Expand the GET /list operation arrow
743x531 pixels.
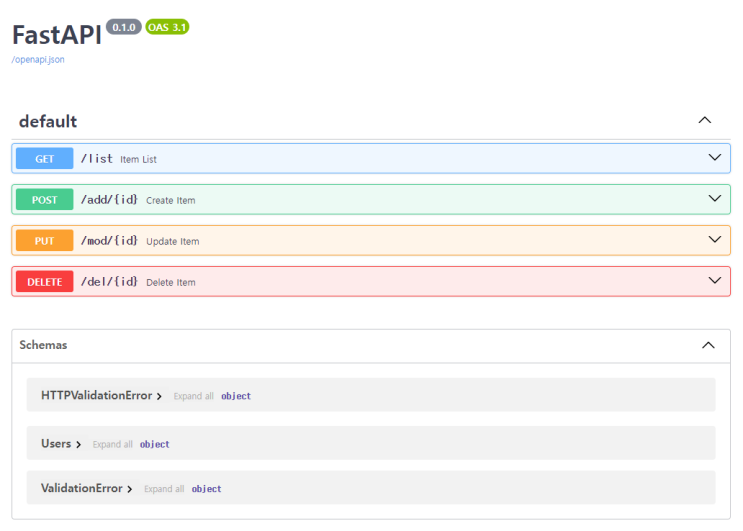click(715, 157)
